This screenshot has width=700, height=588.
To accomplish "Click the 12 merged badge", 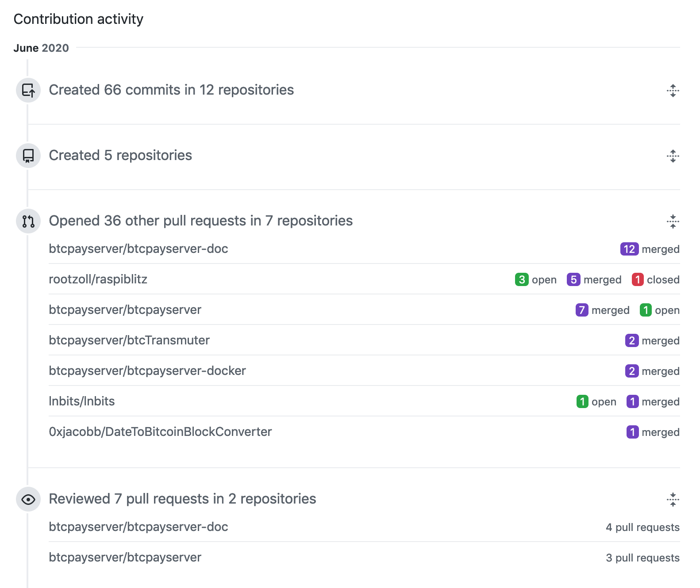I will 650,249.
